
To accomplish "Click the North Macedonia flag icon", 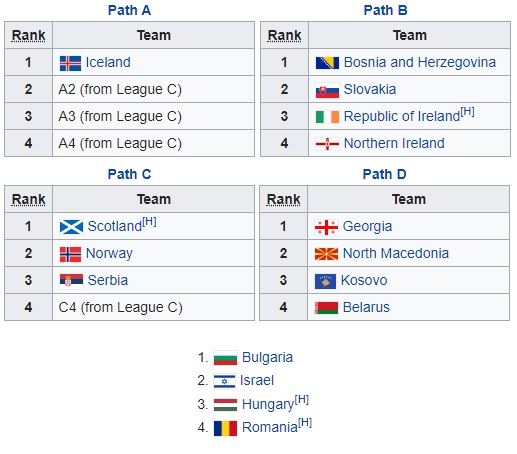I will pos(326,254).
